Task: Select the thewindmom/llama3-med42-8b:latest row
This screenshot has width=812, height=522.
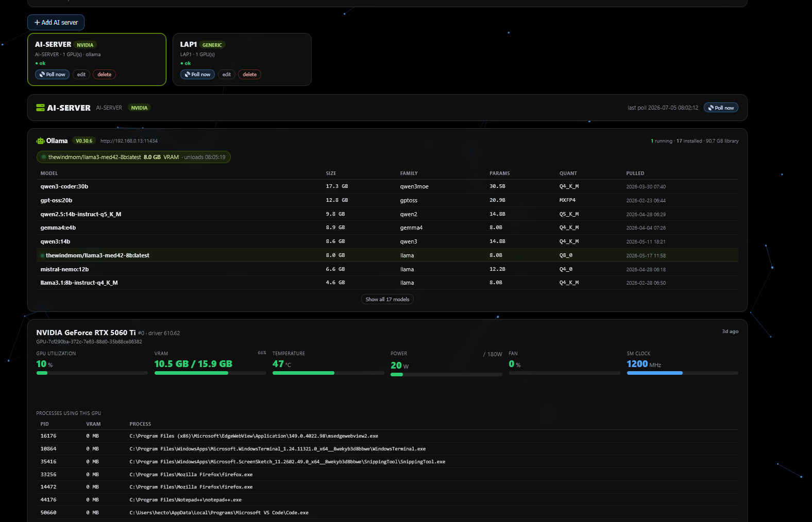Action: coord(387,255)
